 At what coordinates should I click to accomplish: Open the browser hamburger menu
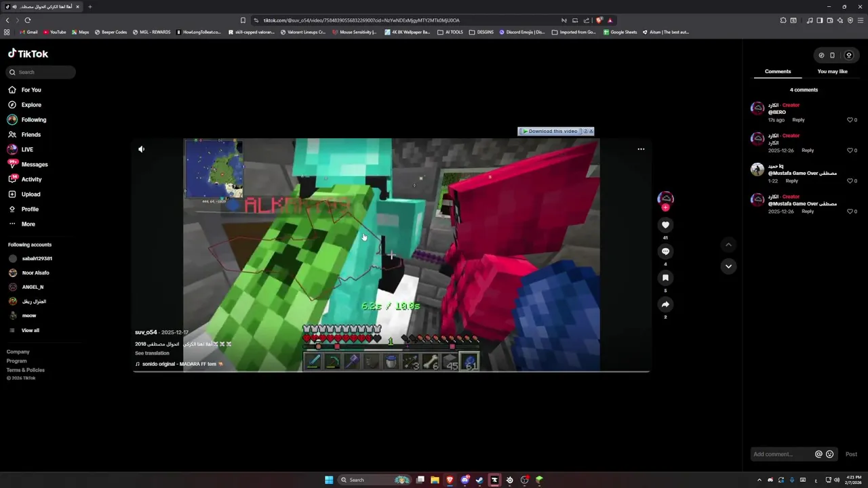tap(861, 20)
